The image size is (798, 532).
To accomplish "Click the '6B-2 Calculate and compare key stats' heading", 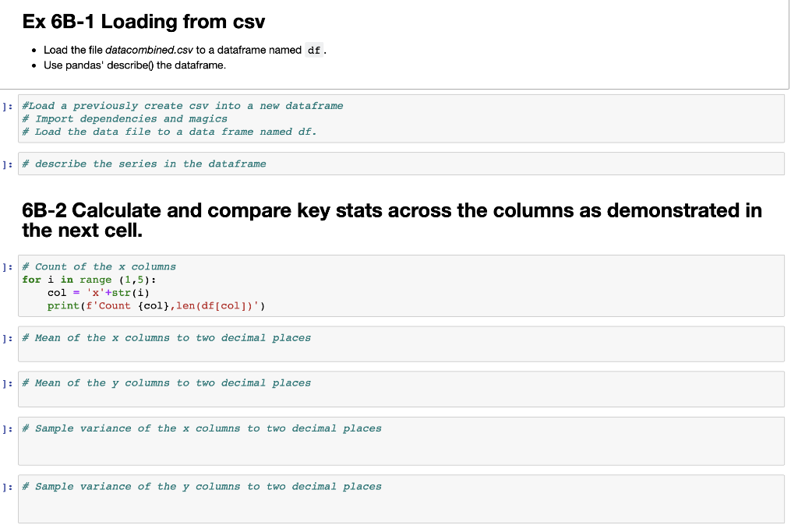I will pyautogui.click(x=392, y=220).
